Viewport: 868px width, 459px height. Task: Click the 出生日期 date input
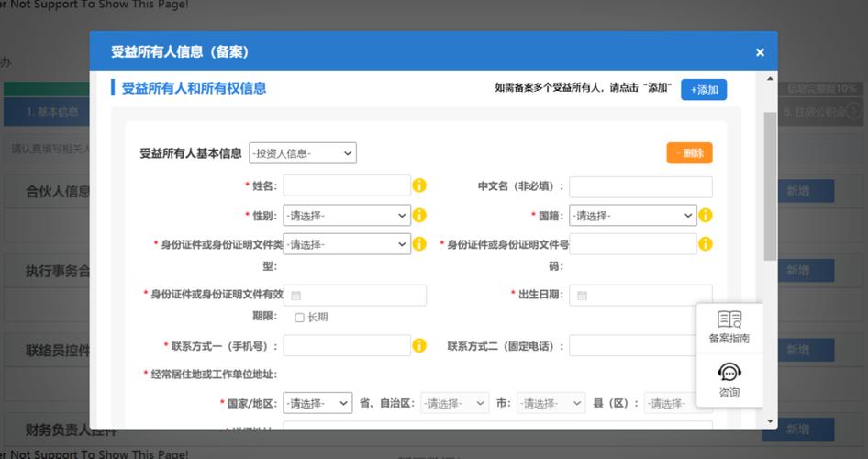click(640, 295)
